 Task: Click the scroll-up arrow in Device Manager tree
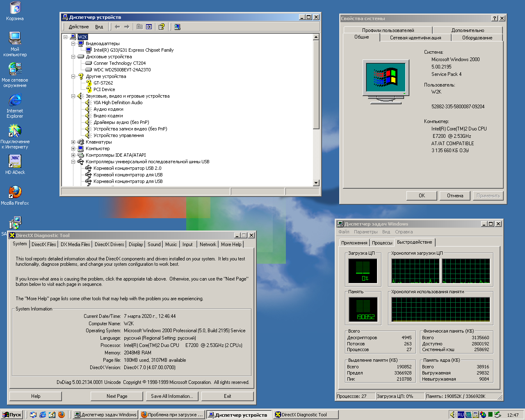tap(316, 37)
